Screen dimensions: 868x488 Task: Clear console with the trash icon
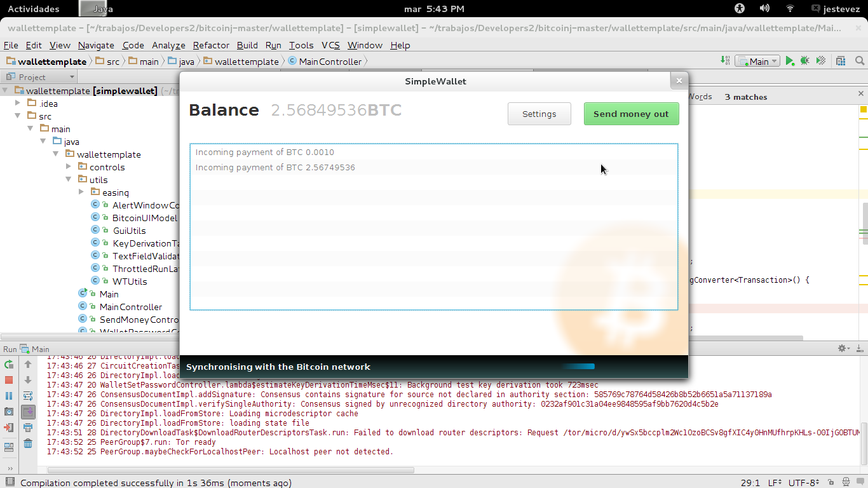pyautogui.click(x=28, y=444)
